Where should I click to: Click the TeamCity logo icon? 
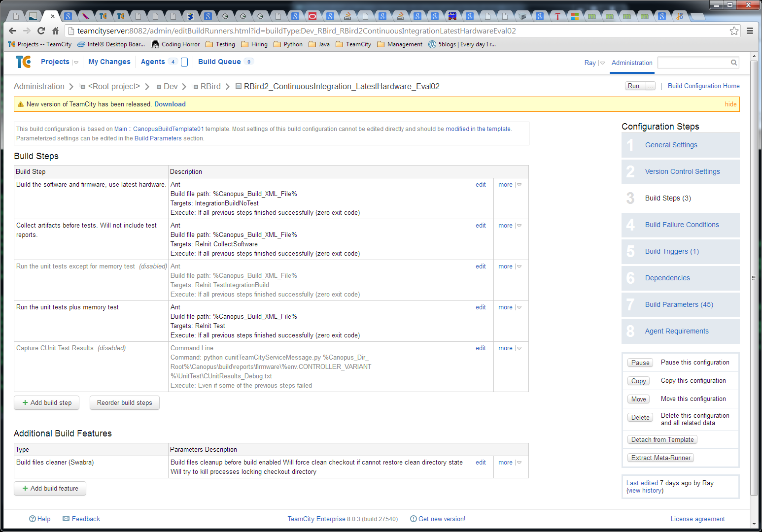pos(23,62)
